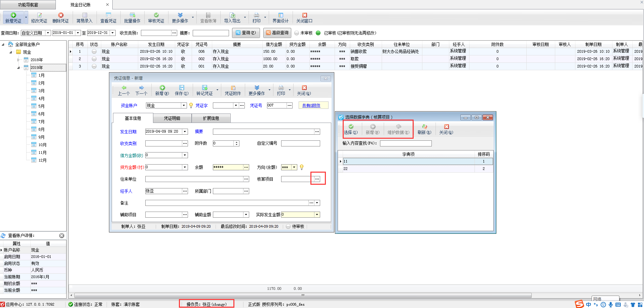
Task: Open the 高级查询 dialog
Action: tap(277, 33)
